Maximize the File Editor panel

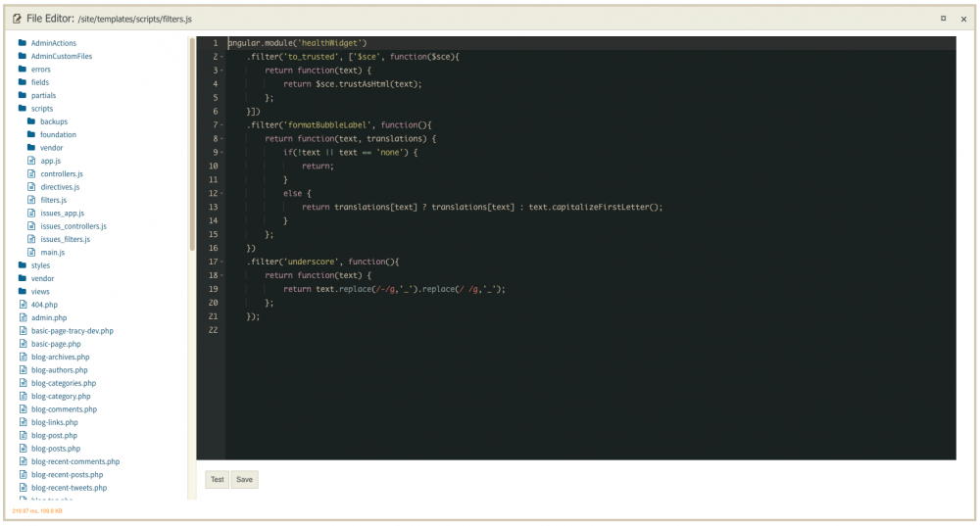(x=943, y=19)
